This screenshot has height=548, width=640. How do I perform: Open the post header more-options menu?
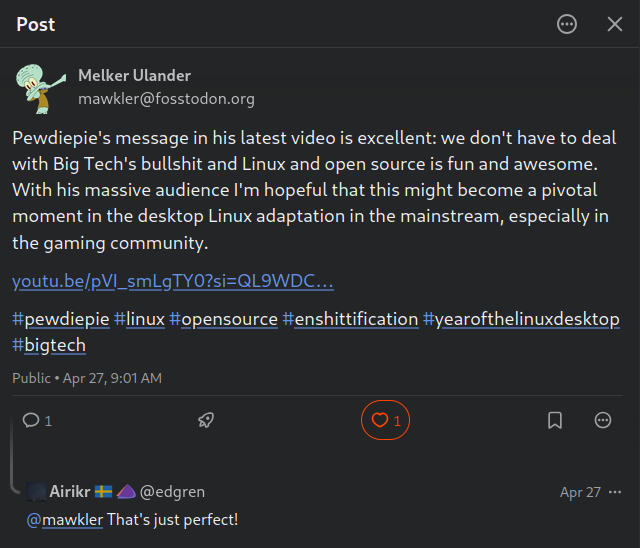pos(567,24)
